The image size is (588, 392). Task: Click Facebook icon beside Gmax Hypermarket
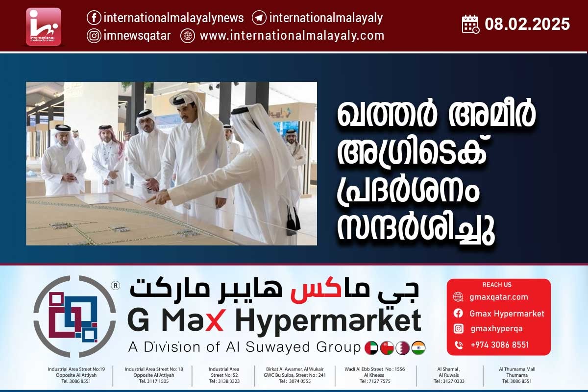coord(458,313)
